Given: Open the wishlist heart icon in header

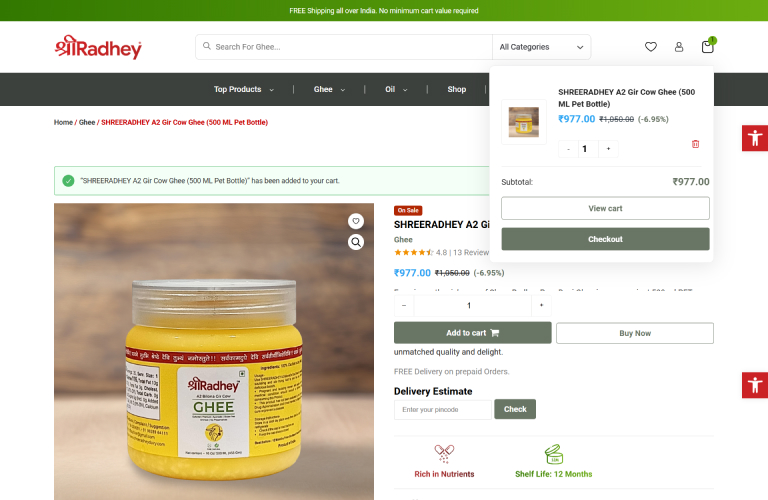Looking at the screenshot, I should (650, 47).
